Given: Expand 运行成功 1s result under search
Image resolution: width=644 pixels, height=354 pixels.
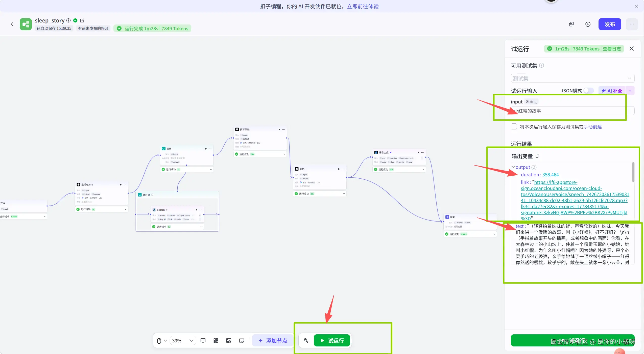Looking at the screenshot, I should (x=201, y=227).
